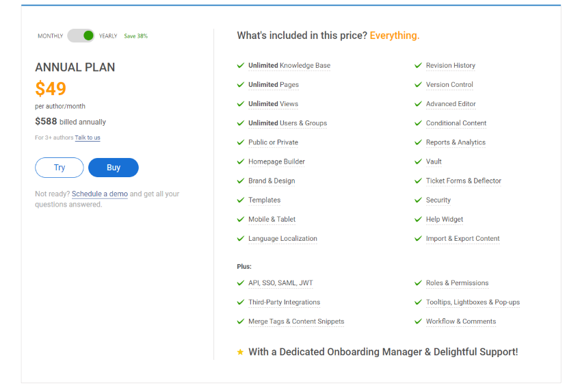This screenshot has width=580, height=392.
Task: Click the checkmark next to Homepage Builder
Action: click(x=241, y=161)
